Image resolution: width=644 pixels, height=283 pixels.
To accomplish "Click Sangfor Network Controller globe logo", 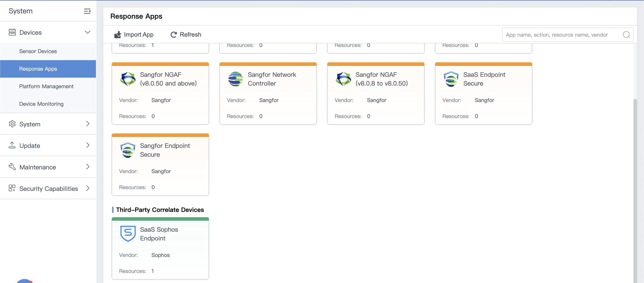I will (235, 79).
